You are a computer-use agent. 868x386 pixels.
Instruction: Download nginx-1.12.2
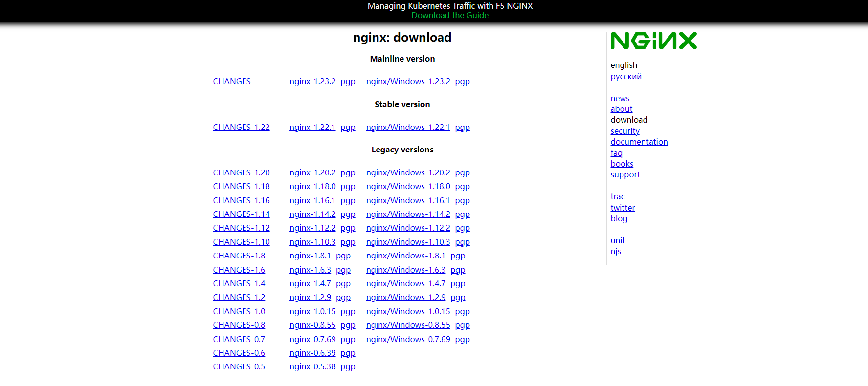tap(312, 228)
